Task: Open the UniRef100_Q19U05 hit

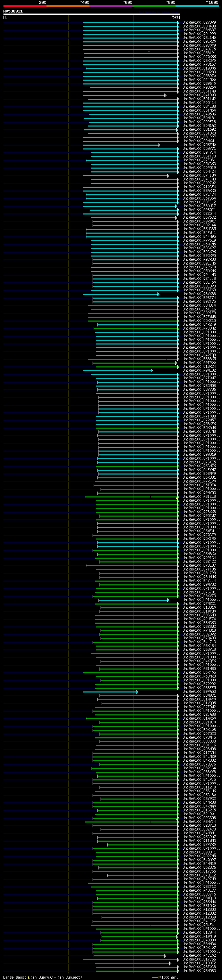Action: point(199,68)
